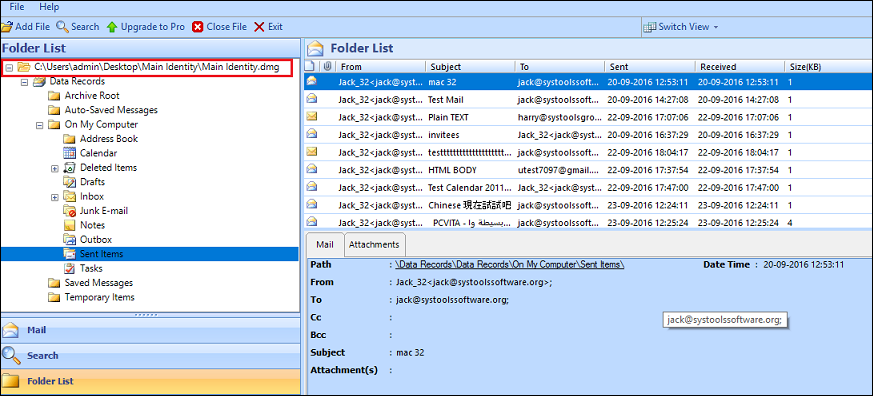Collapse the Data Records tree node

[x=24, y=82]
